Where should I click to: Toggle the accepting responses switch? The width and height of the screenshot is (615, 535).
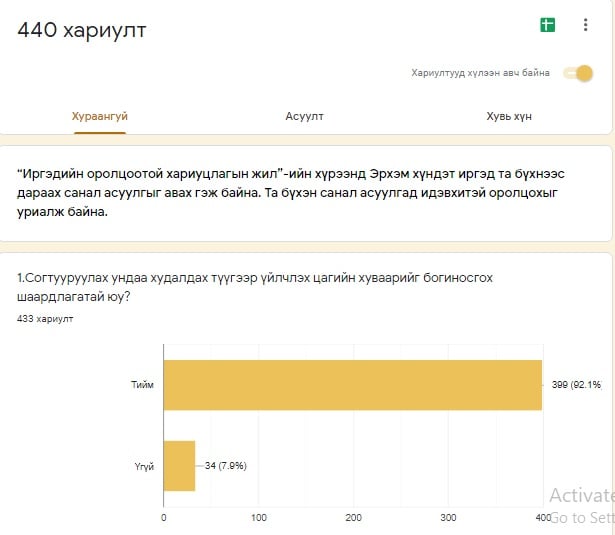[578, 73]
